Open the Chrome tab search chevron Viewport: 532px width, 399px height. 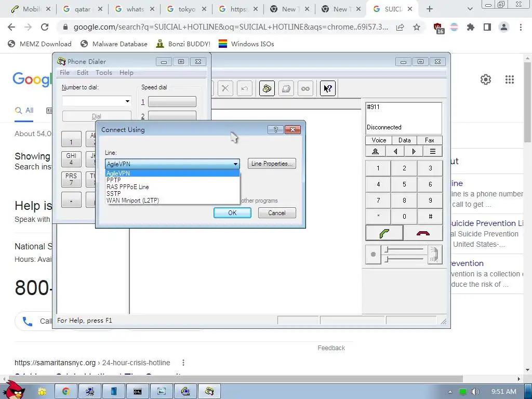tap(470, 9)
